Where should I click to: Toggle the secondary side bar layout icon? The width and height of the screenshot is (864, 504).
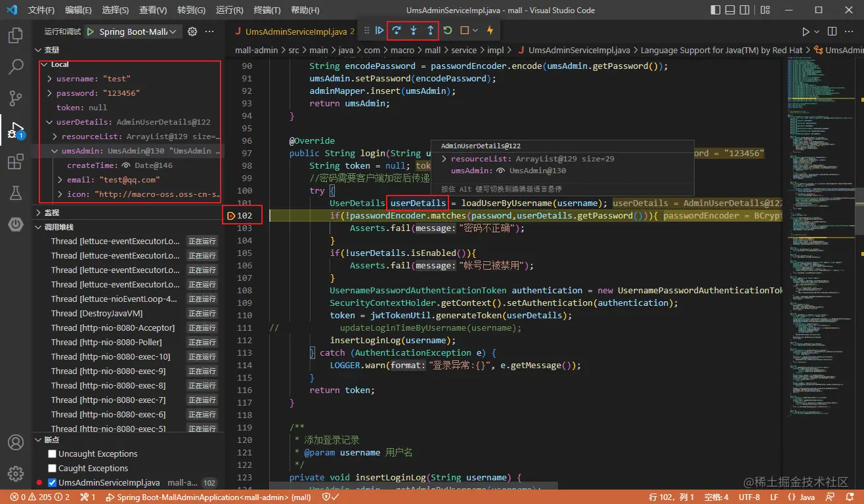coord(746,10)
